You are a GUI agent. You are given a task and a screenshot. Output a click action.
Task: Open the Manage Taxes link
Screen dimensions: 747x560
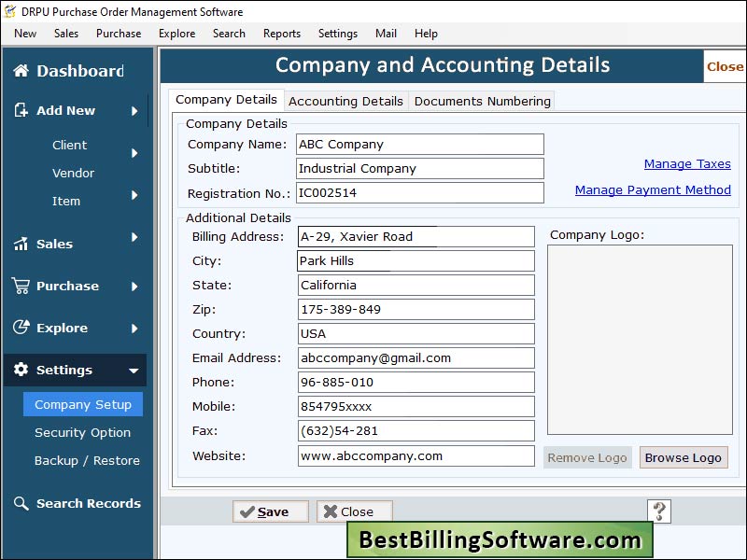687,163
